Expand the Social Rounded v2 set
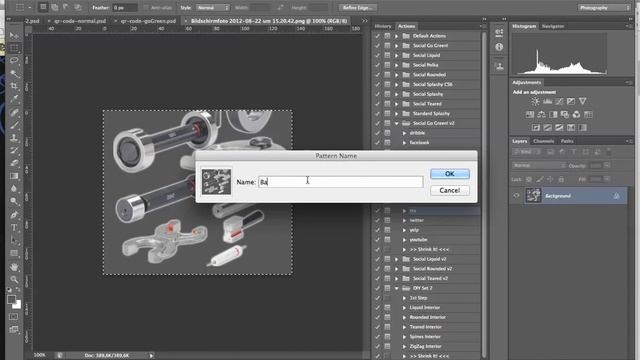This screenshot has height=360, width=640. pos(396,269)
